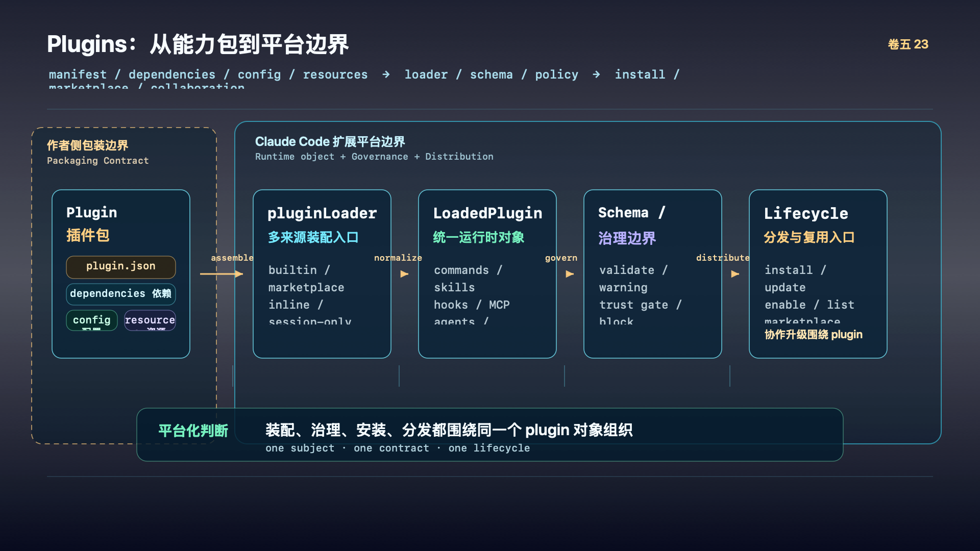Image resolution: width=980 pixels, height=551 pixels.
Task: Click the pluginLoader card title
Action: pos(322,213)
